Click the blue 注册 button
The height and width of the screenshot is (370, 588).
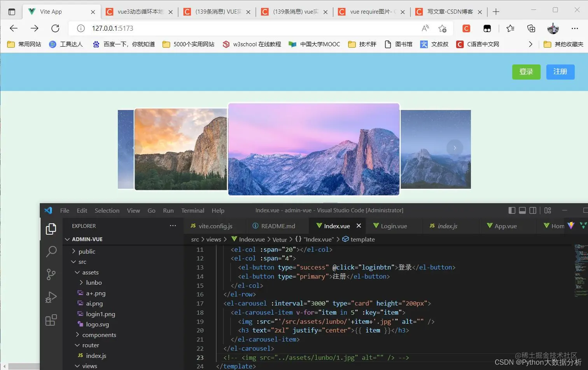[x=560, y=72]
